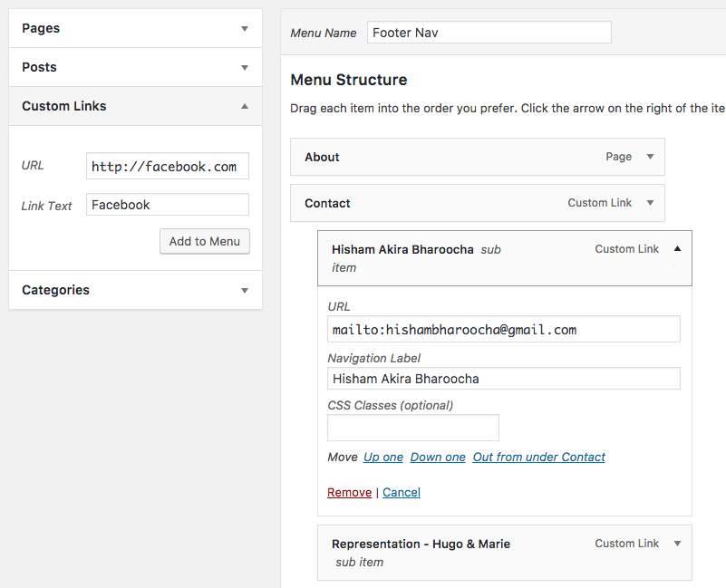Click the CSS Classes optional field
This screenshot has width=726, height=588.
coord(413,428)
